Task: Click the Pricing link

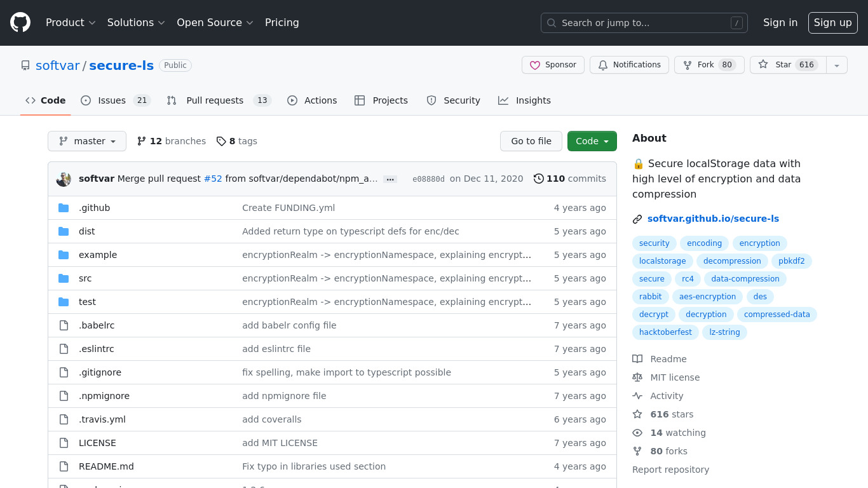Action: pyautogui.click(x=282, y=22)
